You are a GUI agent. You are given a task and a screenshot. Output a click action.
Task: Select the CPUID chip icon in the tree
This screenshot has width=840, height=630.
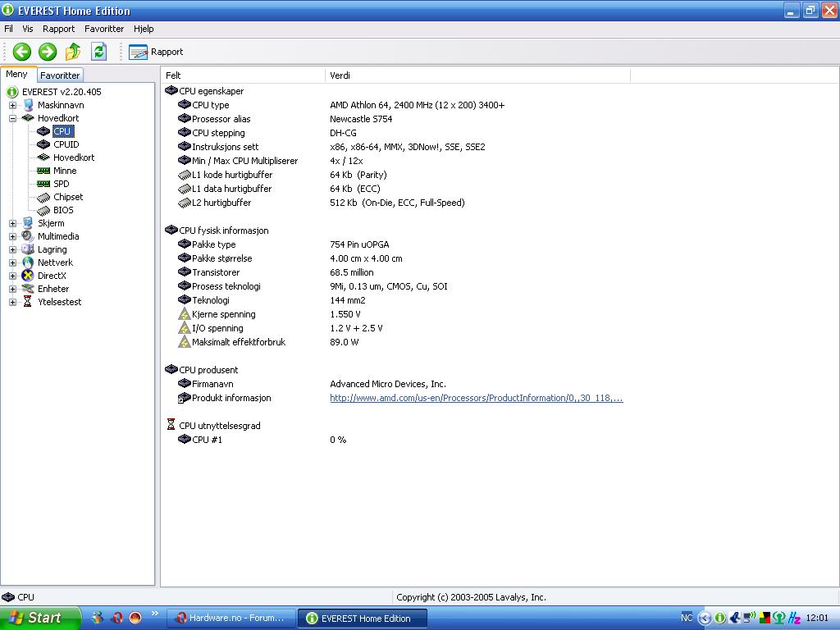point(43,144)
